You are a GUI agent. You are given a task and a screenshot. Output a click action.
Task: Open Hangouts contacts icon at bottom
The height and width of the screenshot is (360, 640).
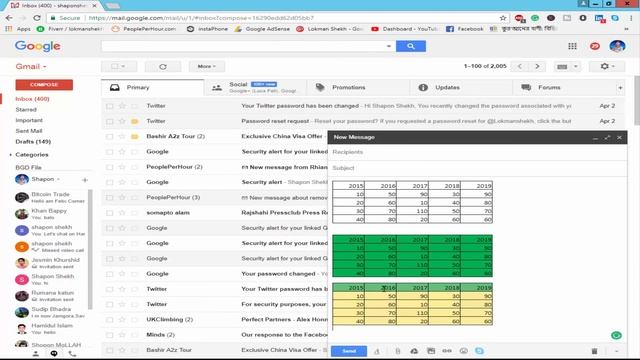36,354
